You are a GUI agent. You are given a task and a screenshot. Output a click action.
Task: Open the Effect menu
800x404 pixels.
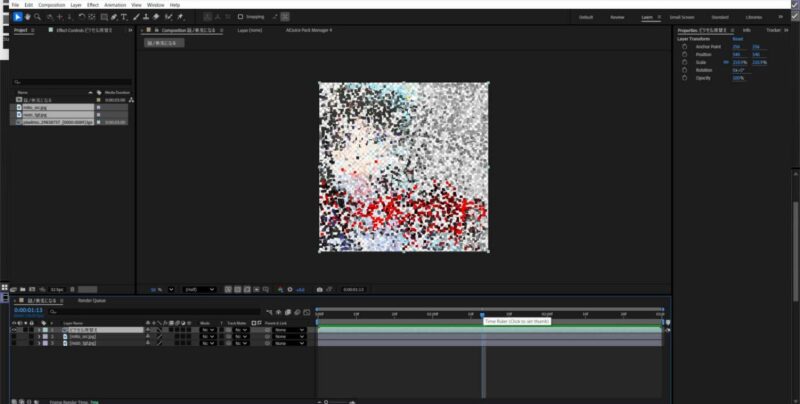(x=93, y=5)
